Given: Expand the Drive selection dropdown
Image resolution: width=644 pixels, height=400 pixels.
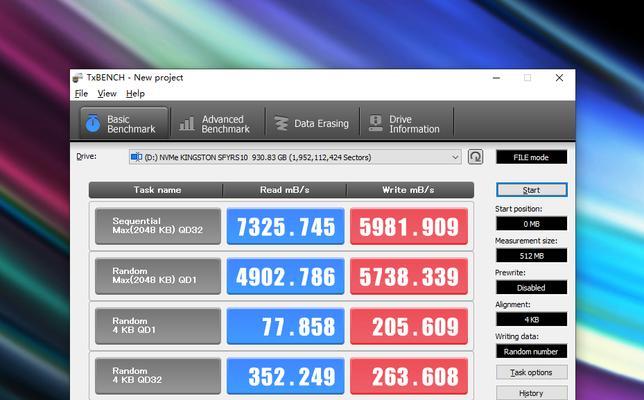Looking at the screenshot, I should (455, 157).
